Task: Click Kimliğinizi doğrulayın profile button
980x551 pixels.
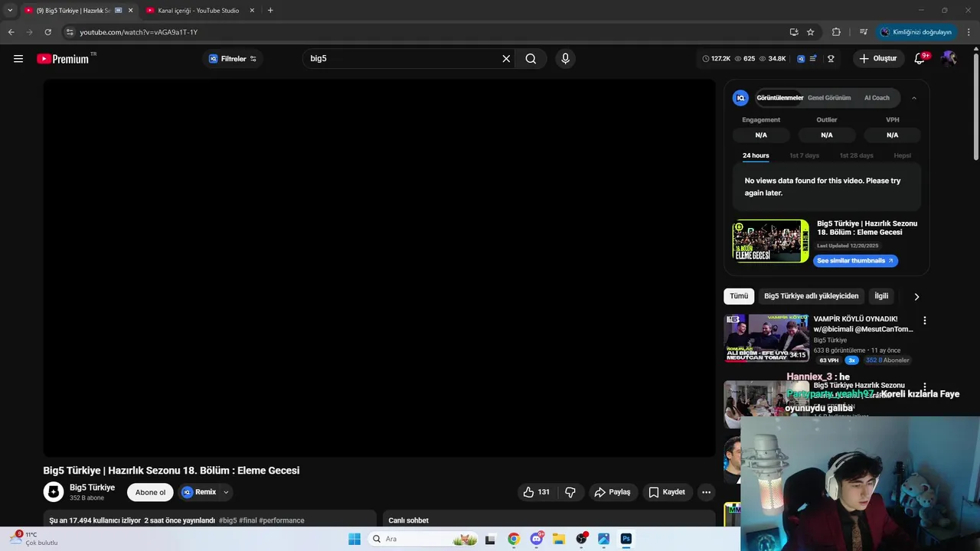Action: [916, 32]
